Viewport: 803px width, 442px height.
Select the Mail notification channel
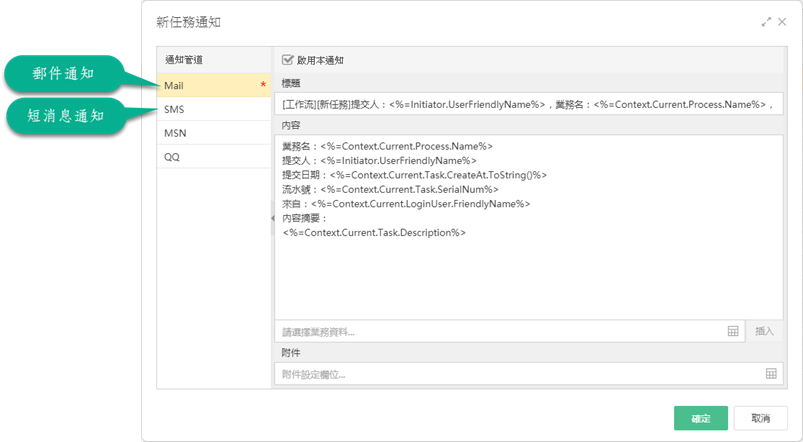point(214,86)
